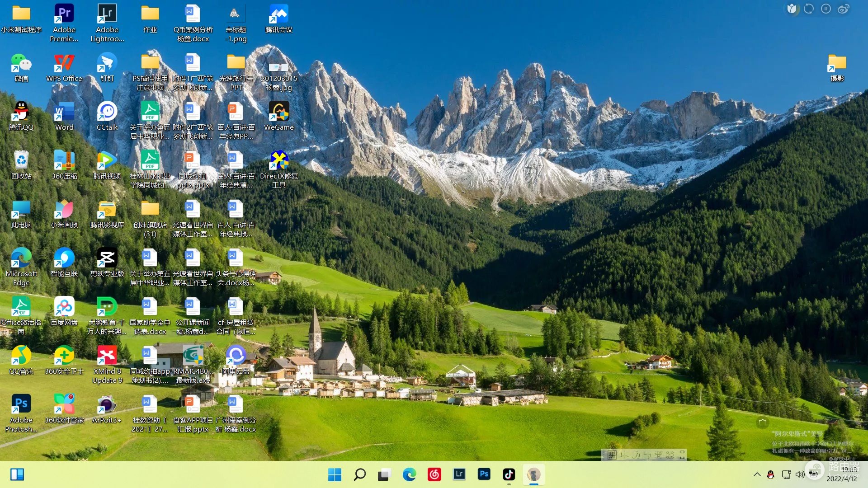Viewport: 868px width, 488px height.
Task: Launch the 腾讯会议 desktop shortcut
Action: pos(279,19)
